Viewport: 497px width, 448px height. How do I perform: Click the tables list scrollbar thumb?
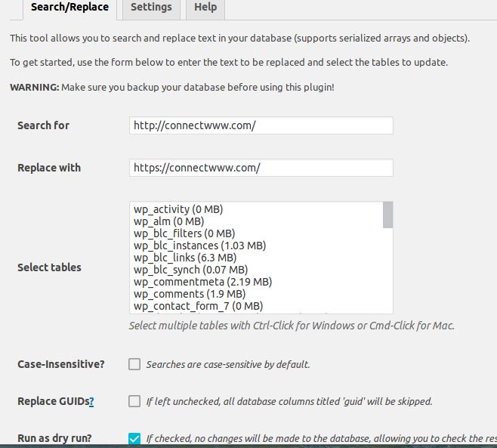click(387, 215)
